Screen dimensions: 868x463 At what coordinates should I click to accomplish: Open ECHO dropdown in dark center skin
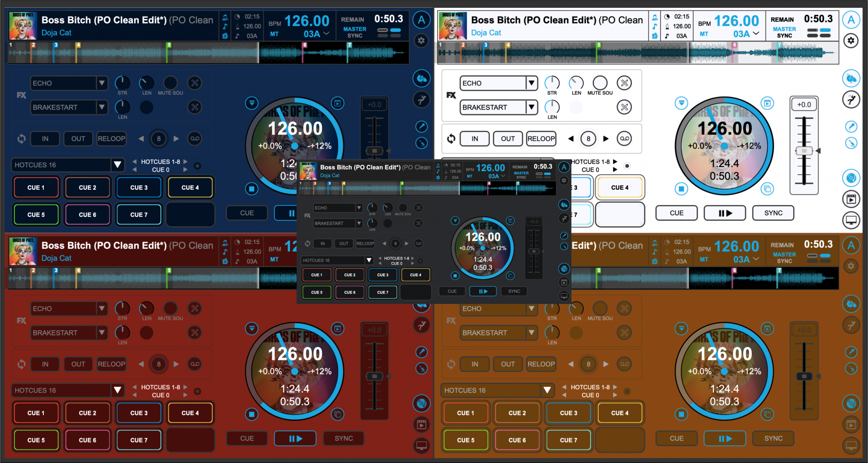point(338,208)
